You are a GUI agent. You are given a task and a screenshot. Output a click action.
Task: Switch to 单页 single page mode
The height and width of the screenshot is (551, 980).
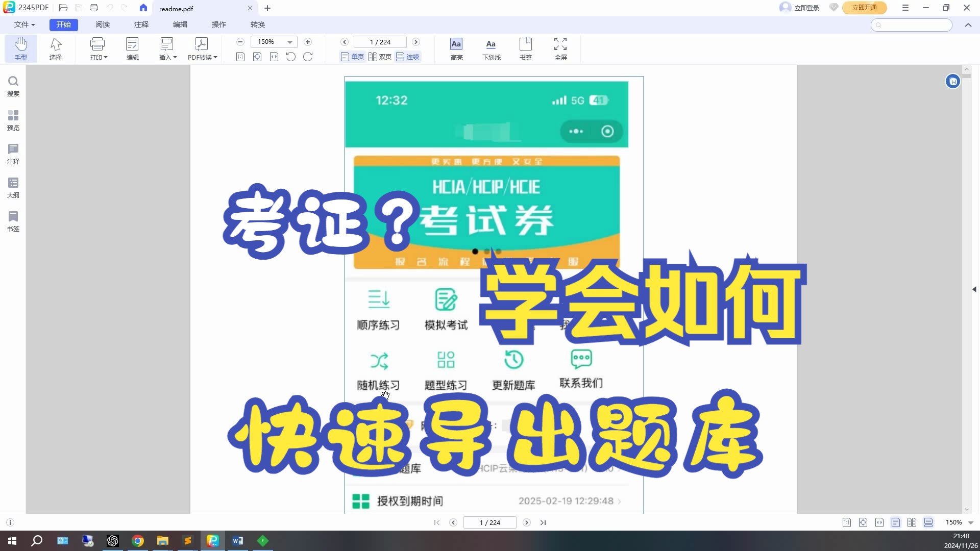(x=352, y=57)
